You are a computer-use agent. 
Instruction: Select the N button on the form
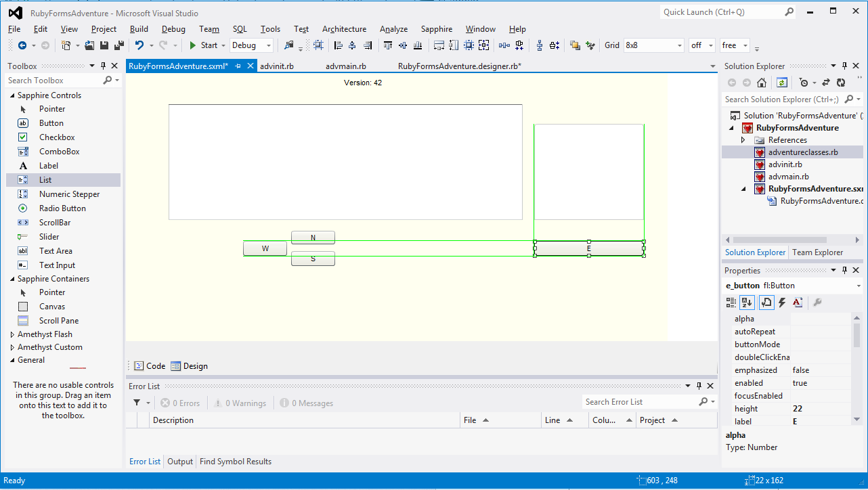coord(313,238)
